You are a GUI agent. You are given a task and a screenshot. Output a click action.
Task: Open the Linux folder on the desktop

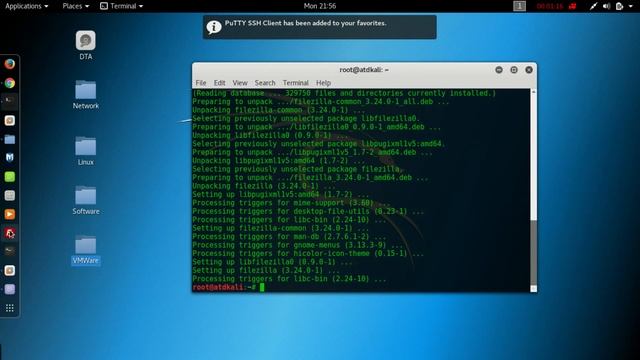(x=86, y=151)
